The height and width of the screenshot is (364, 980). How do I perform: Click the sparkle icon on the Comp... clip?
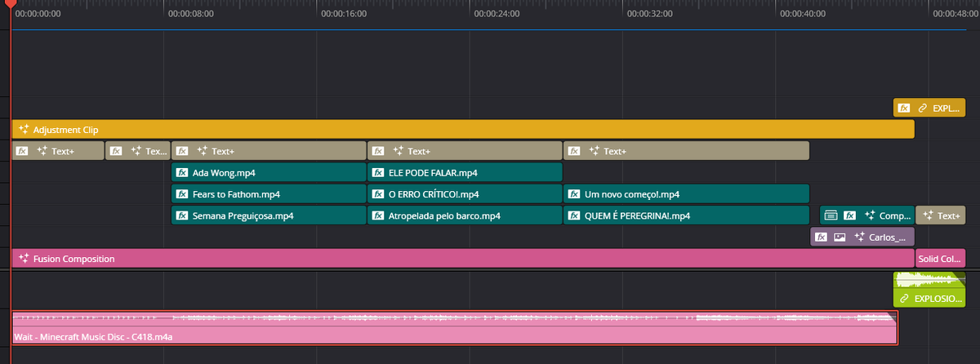coord(869,215)
